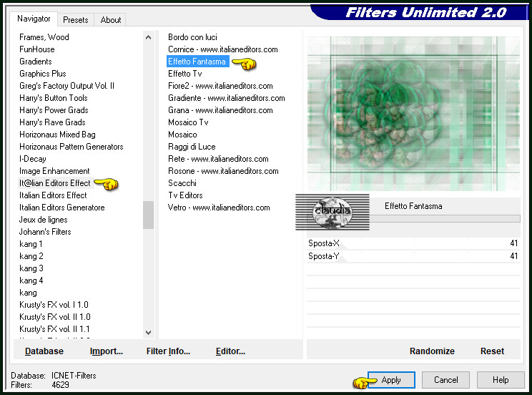Image resolution: width=532 pixels, height=395 pixels.
Task: Choose Mosaico Tv filter
Action: pyautogui.click(x=188, y=122)
